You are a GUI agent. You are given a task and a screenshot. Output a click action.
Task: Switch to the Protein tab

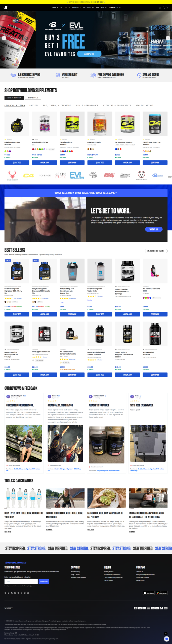coord(34,105)
